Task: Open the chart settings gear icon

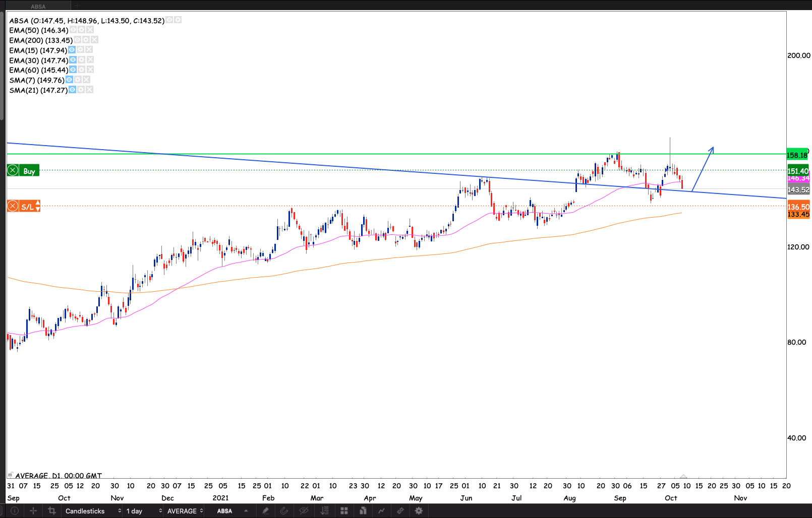Action: pyautogui.click(x=419, y=511)
